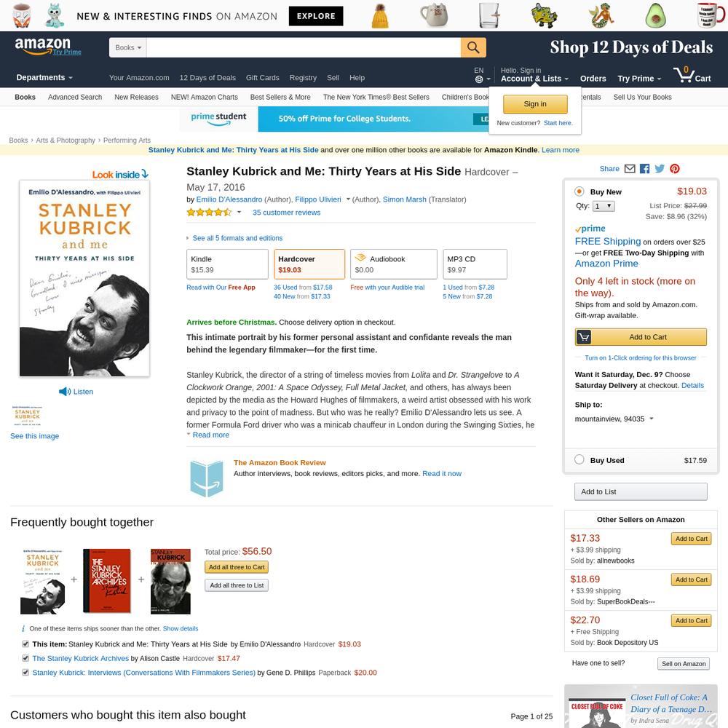Click the yellow Sign in button

tap(535, 104)
